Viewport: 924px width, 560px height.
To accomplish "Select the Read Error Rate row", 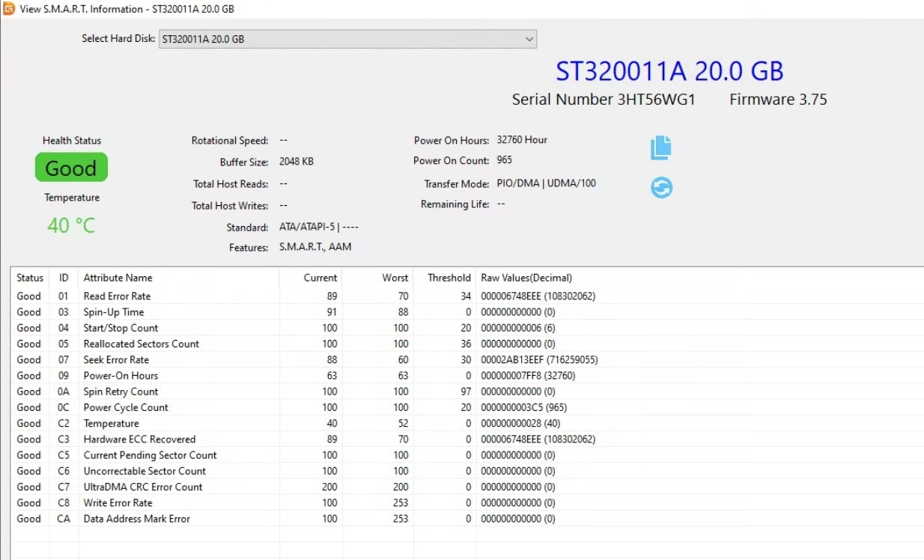I will click(467, 296).
